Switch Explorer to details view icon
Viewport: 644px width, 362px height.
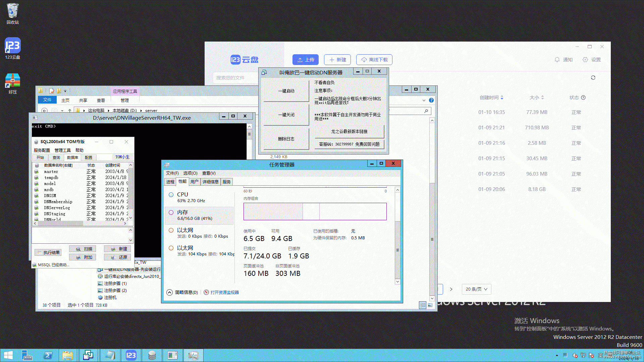coord(423,305)
